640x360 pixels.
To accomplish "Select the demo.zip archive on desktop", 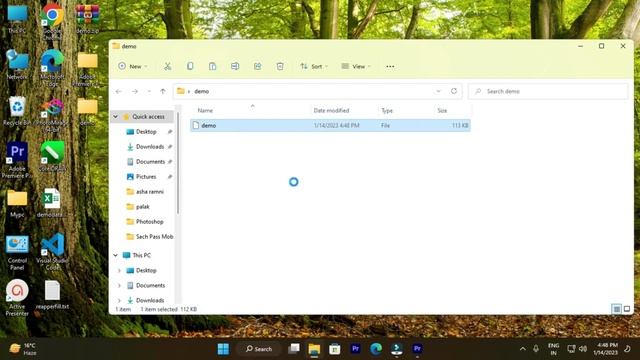I will [87, 19].
